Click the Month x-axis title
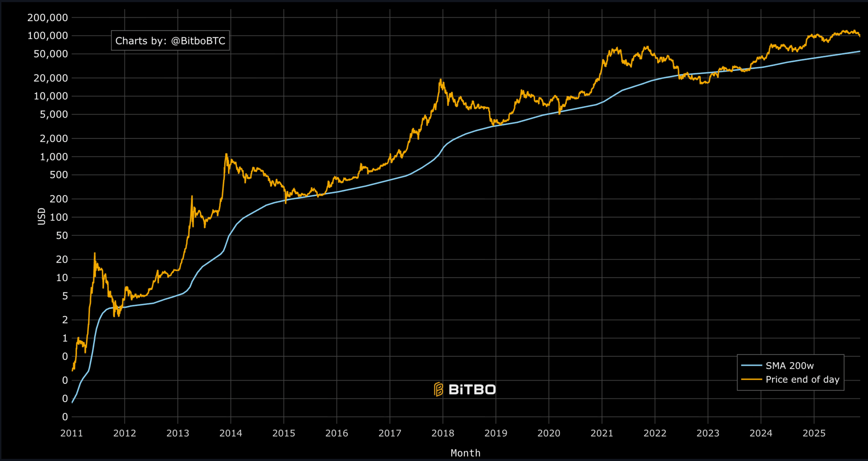This screenshot has width=868, height=461. pyautogui.click(x=466, y=453)
